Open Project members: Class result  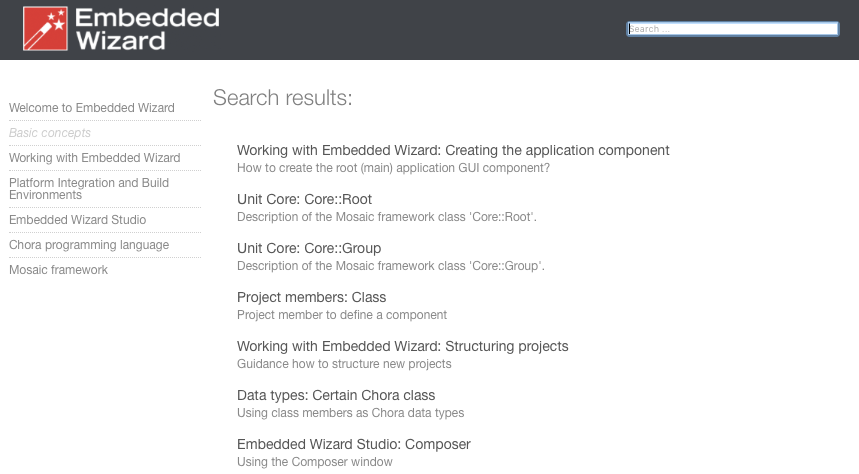pyautogui.click(x=311, y=297)
